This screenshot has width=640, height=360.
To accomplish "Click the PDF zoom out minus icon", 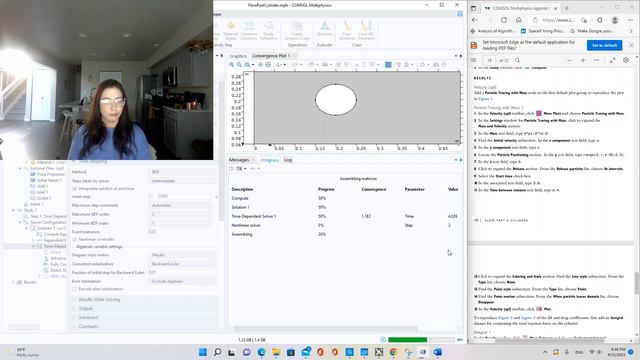I will [569, 60].
